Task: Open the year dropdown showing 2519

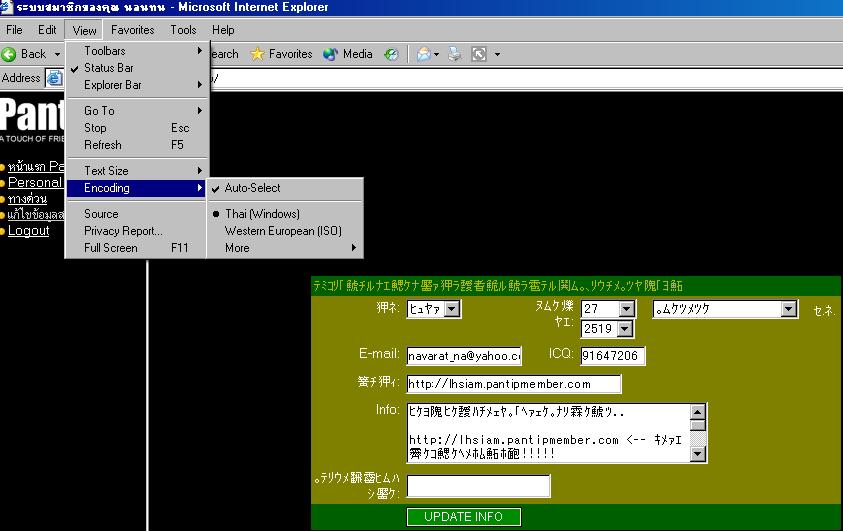Action: (608, 328)
